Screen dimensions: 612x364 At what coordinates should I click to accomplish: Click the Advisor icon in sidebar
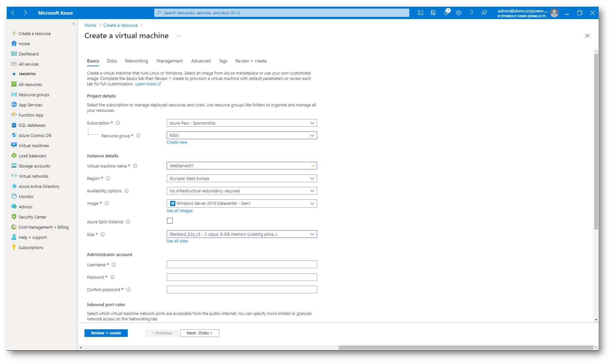tap(14, 206)
